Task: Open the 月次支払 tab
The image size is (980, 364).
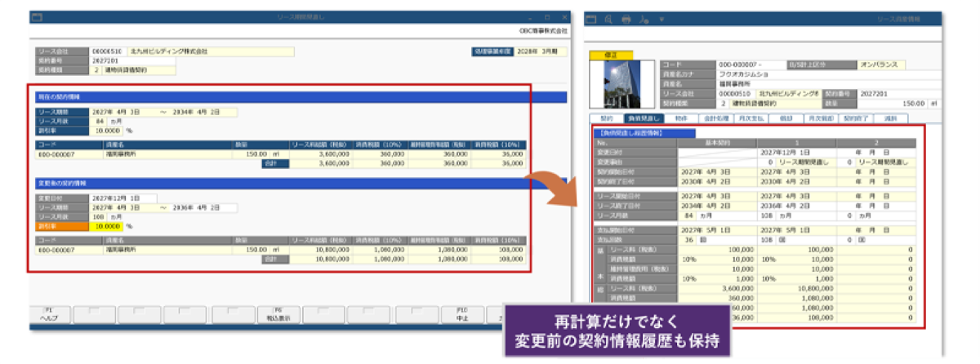Action: point(753,118)
